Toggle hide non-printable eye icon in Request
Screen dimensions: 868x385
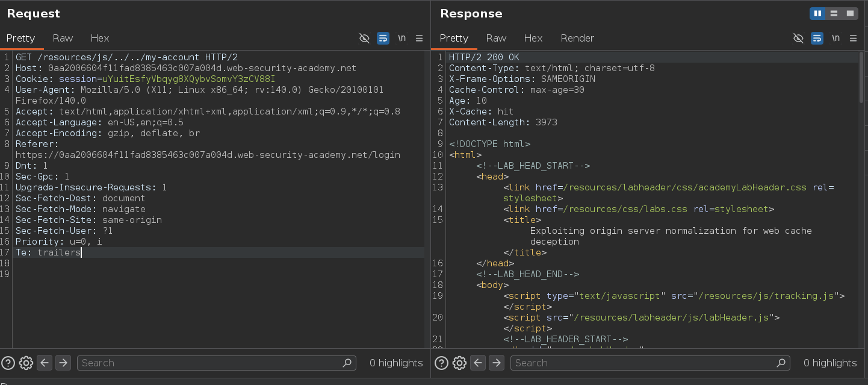(364, 38)
